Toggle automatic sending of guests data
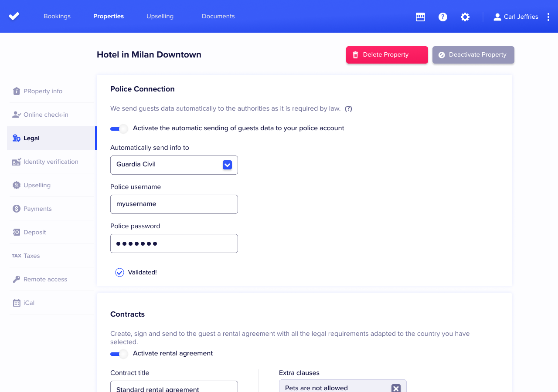This screenshot has height=392, width=558. (119, 128)
